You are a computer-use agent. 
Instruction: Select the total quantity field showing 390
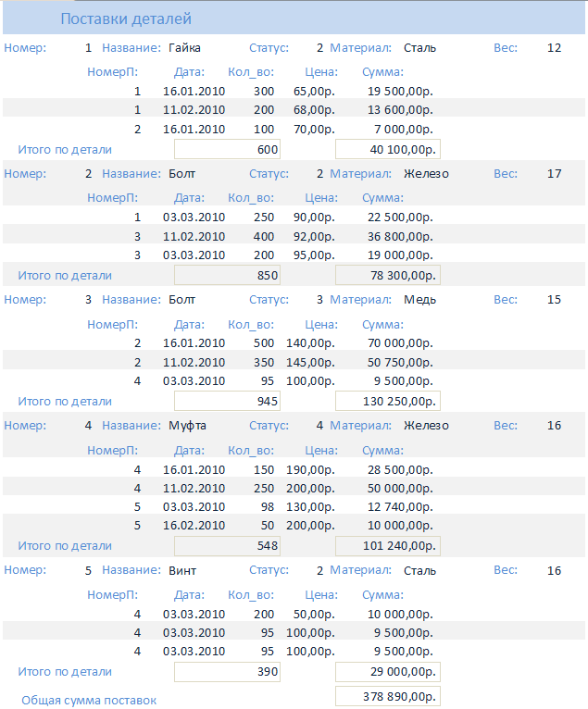[x=227, y=672]
